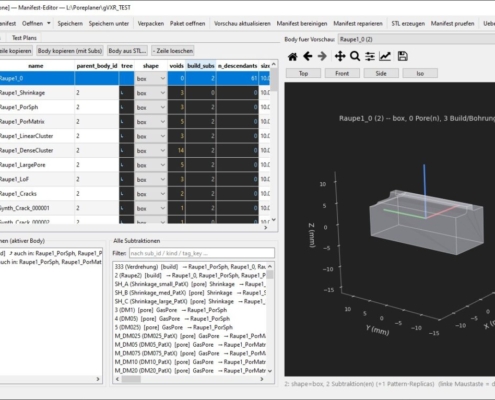Open axis curve edit chart icon
495x400 pixels.
coord(385,56)
